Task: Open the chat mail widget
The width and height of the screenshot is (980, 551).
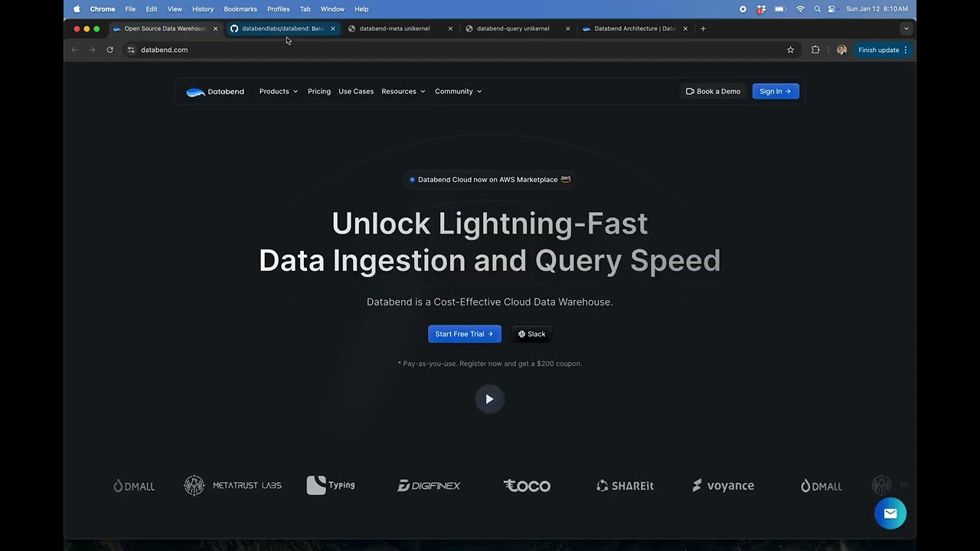Action: pos(890,514)
